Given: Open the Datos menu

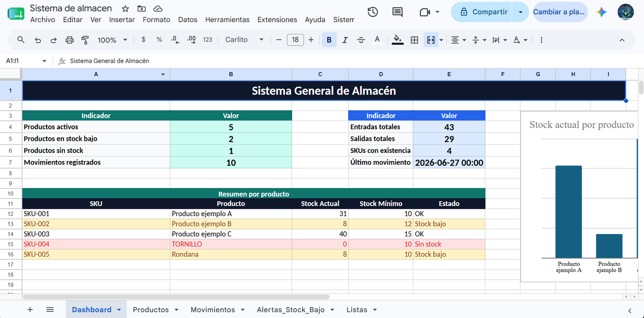Looking at the screenshot, I should [x=188, y=19].
